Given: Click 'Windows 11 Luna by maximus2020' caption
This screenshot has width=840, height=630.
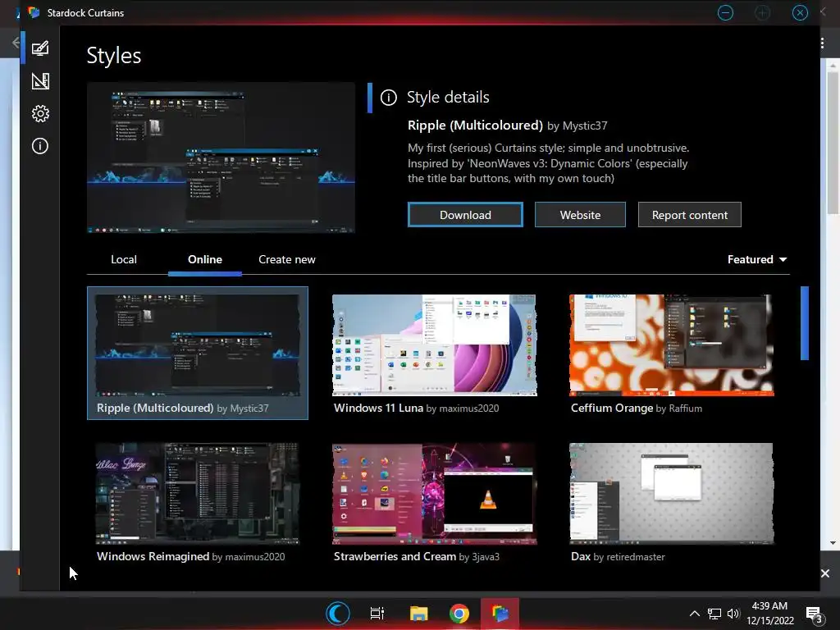Looking at the screenshot, I should click(x=416, y=409).
